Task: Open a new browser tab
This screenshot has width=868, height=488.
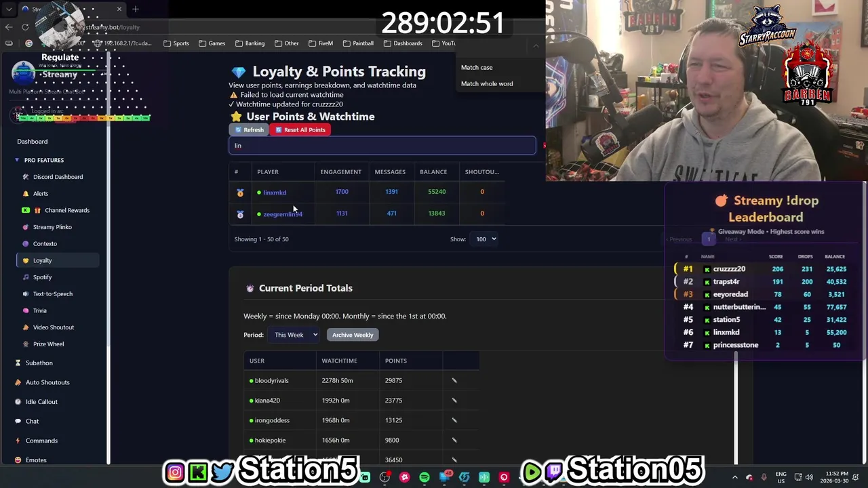Action: [x=136, y=9]
